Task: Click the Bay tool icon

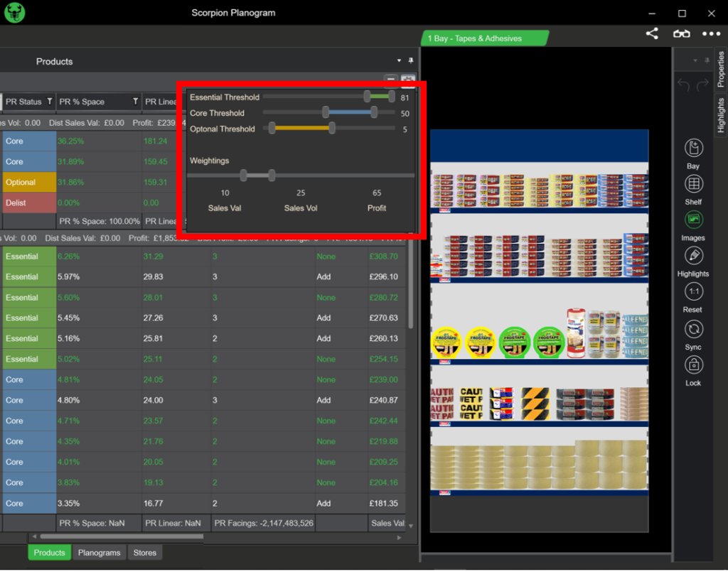Action: (x=693, y=149)
